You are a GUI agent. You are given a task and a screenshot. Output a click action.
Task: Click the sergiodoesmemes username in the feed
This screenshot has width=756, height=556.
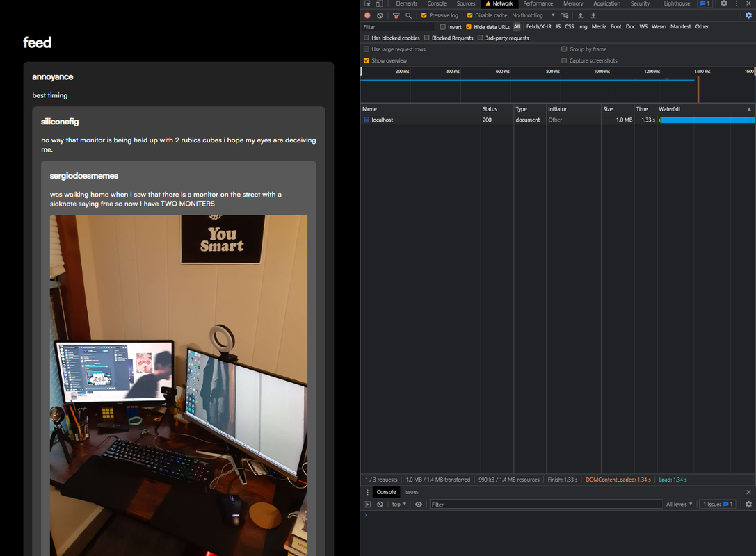coord(84,176)
